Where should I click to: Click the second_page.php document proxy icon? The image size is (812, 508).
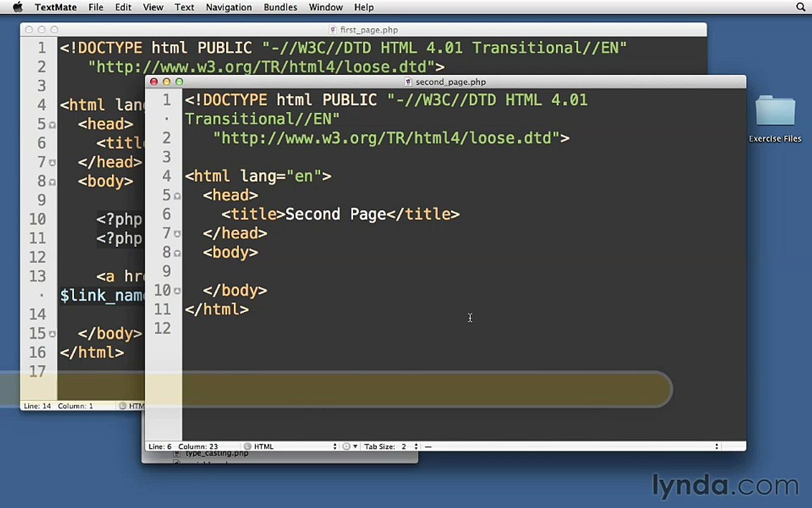(x=408, y=82)
